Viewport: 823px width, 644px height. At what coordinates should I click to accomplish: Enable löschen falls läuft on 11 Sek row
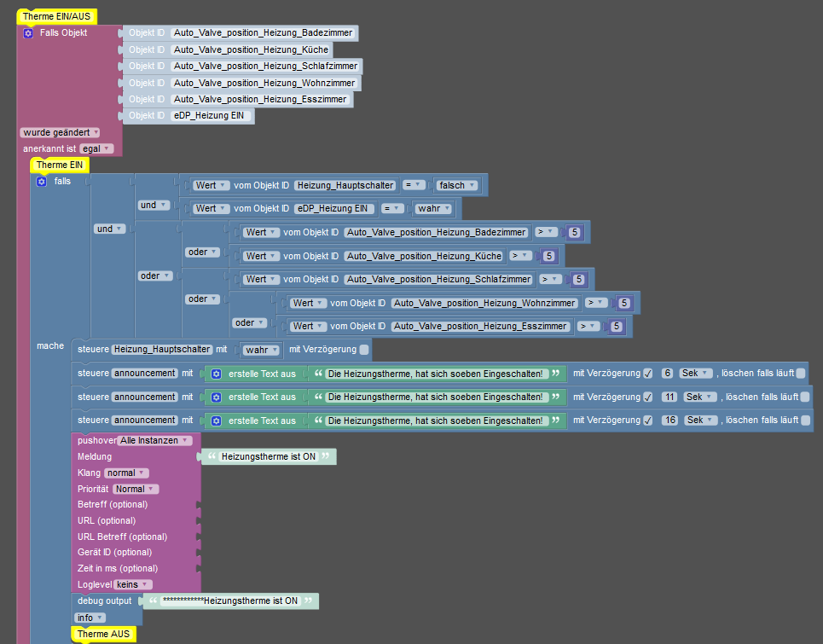805,397
